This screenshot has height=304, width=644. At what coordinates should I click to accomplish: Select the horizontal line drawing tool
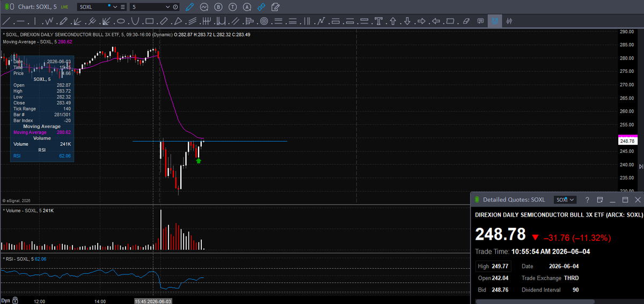20,21
